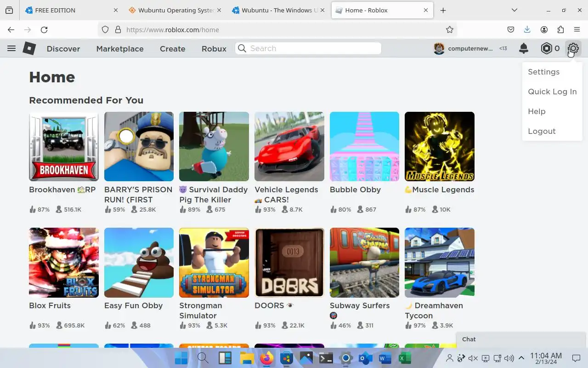The height and width of the screenshot is (368, 588).
Task: Open the list all tabs dropdown
Action: 514,10
